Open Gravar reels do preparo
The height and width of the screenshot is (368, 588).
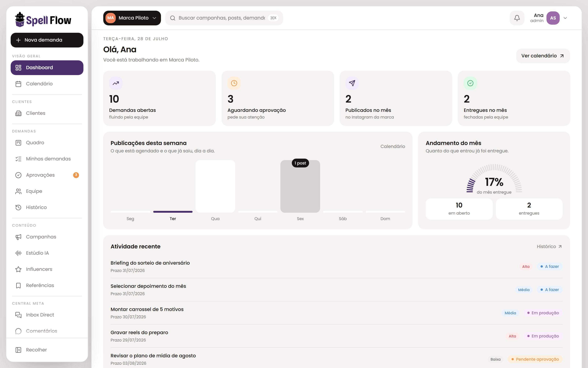click(336, 336)
